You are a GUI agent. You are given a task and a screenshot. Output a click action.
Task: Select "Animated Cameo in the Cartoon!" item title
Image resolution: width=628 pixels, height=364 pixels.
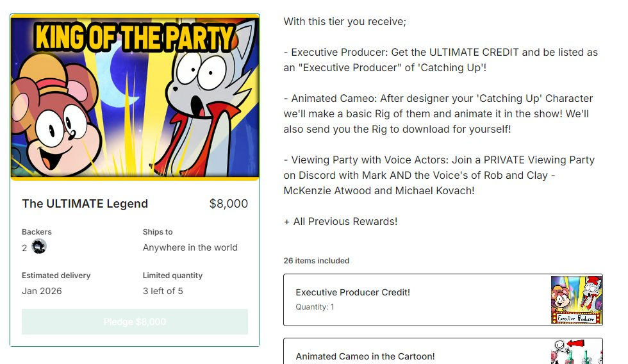365,356
